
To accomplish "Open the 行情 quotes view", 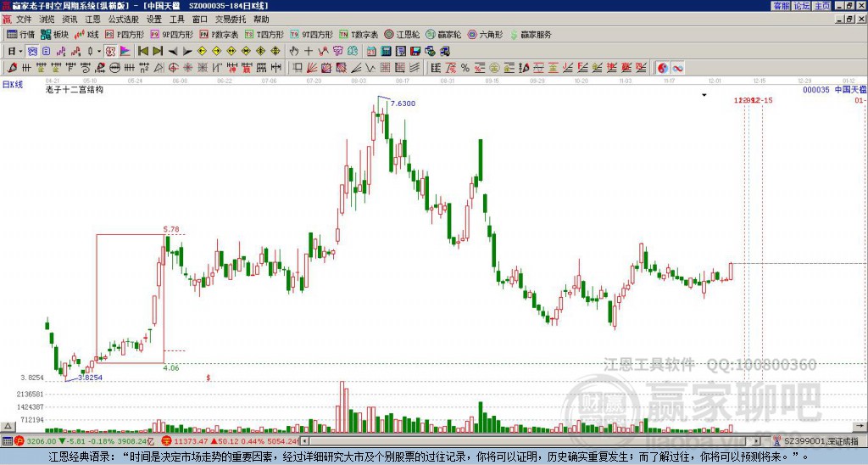I will pos(21,34).
